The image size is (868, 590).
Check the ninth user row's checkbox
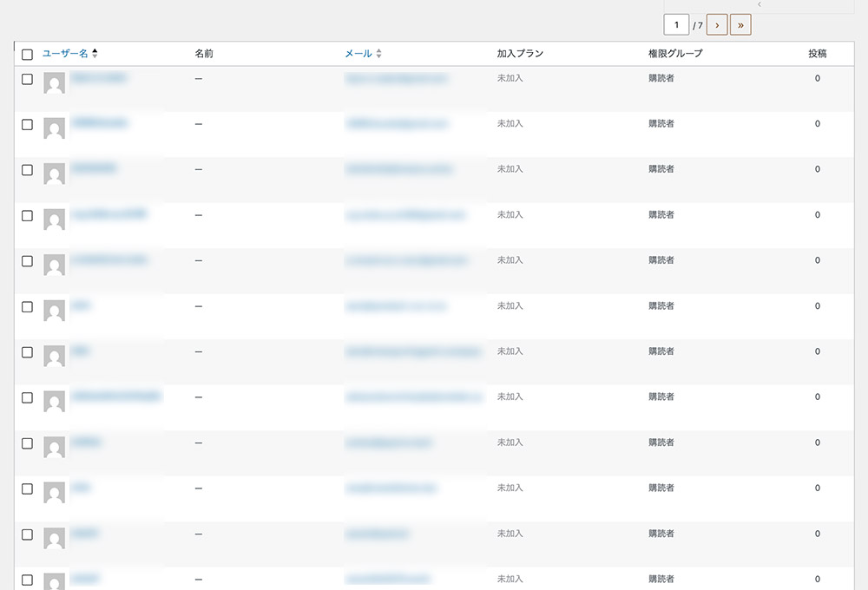(x=27, y=443)
